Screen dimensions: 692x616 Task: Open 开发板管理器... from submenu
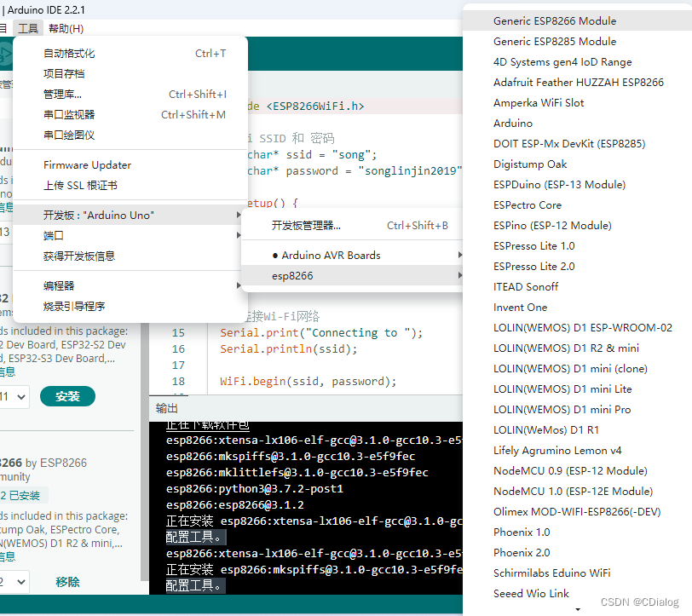click(353, 226)
